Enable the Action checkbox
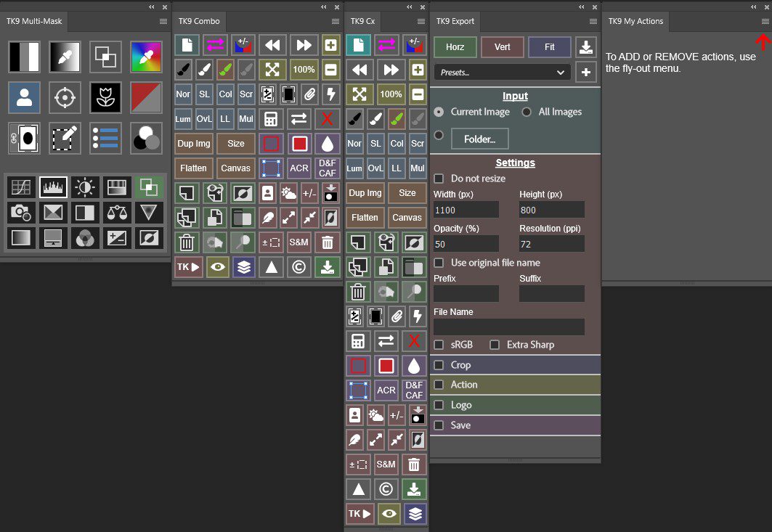This screenshot has height=532, width=772. coord(439,385)
